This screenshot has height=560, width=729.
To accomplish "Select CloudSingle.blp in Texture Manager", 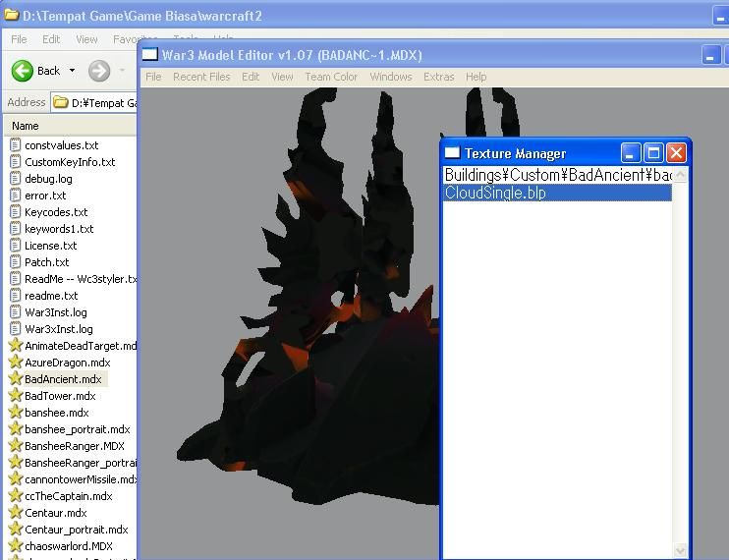I will [x=557, y=193].
